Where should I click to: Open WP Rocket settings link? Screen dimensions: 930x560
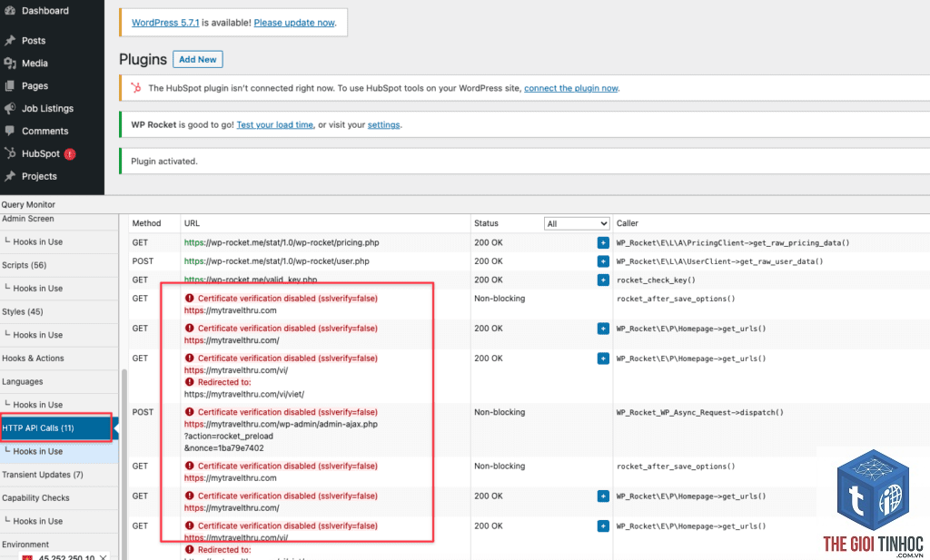click(384, 124)
